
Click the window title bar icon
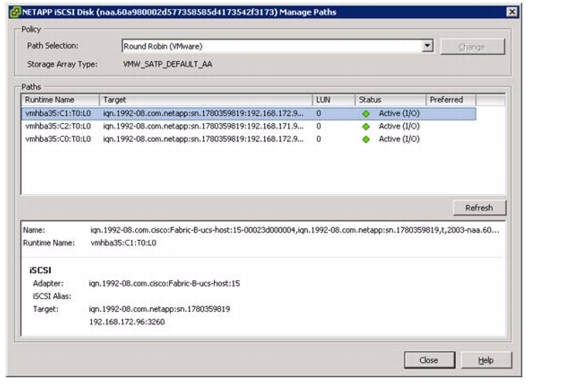[15, 12]
